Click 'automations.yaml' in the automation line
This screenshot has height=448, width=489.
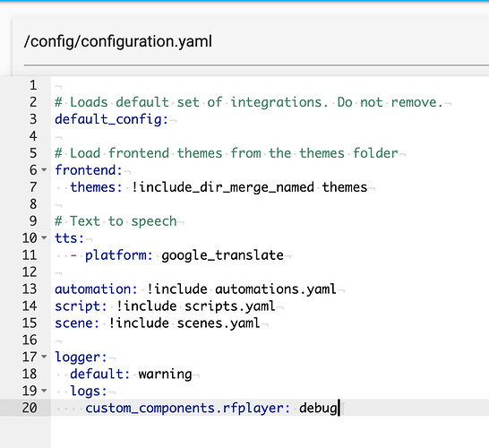(x=276, y=289)
